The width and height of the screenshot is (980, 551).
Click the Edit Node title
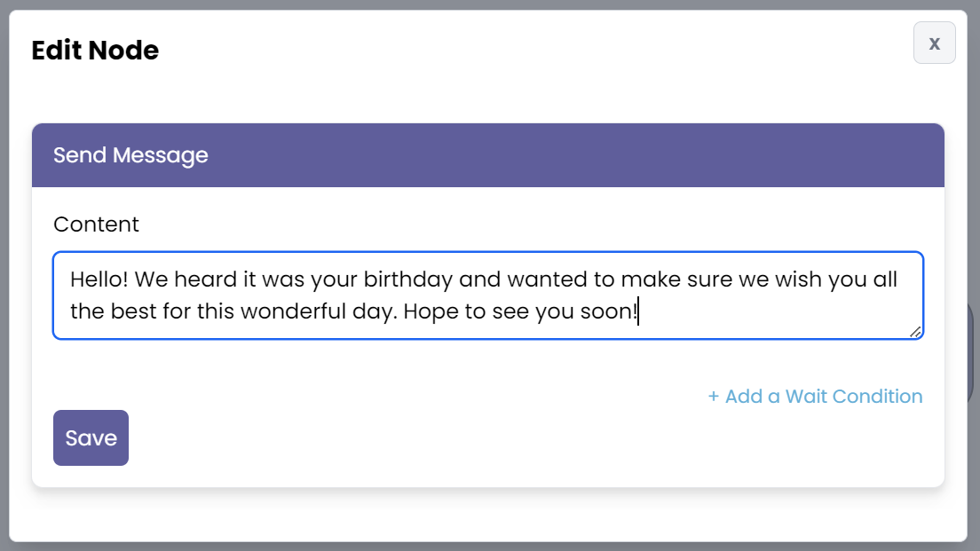coord(94,51)
